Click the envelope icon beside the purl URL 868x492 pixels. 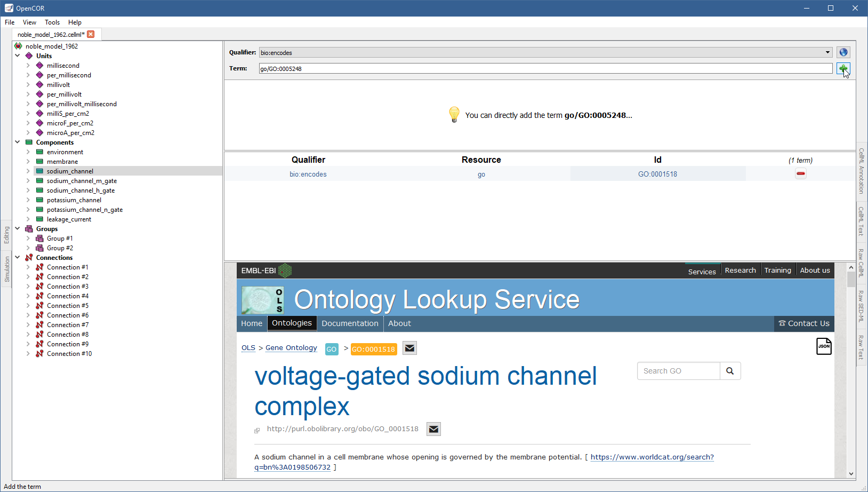[x=433, y=429]
